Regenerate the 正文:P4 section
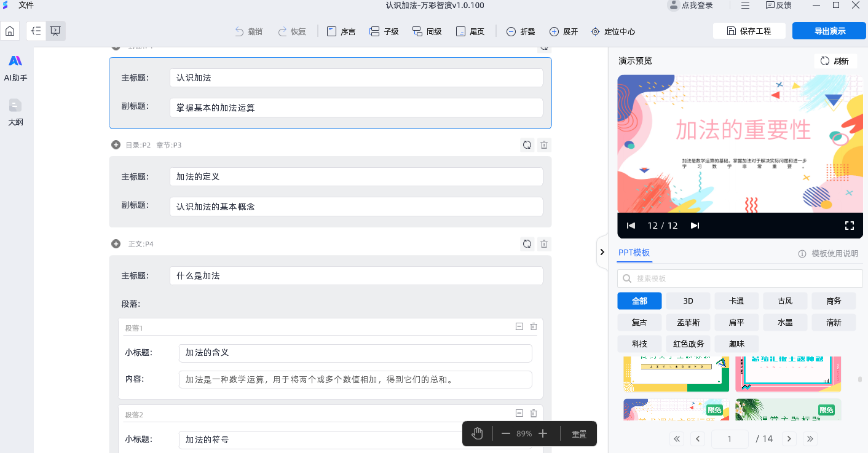The image size is (868, 453). 527,244
